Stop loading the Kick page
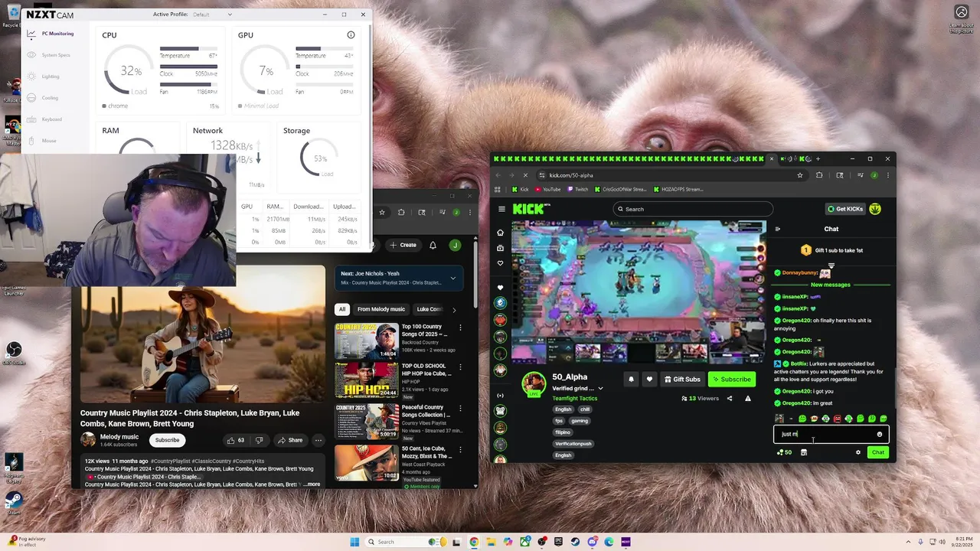This screenshot has height=551, width=980. [x=526, y=175]
